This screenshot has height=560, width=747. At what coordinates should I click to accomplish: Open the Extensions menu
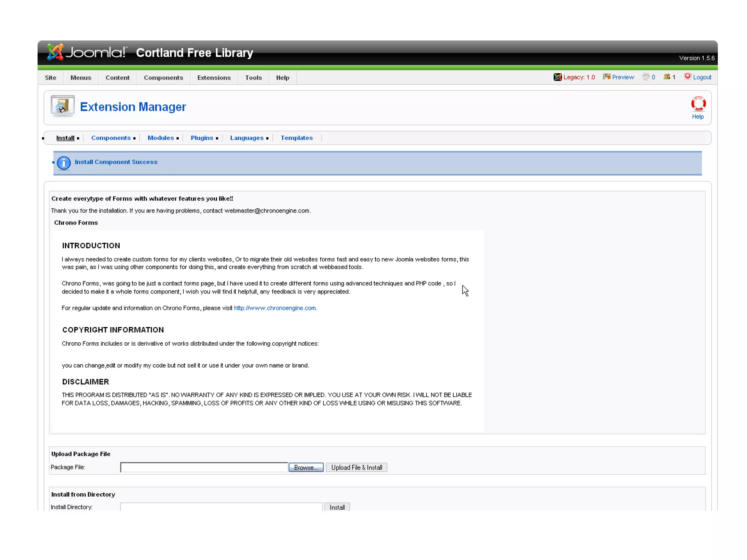pos(214,78)
